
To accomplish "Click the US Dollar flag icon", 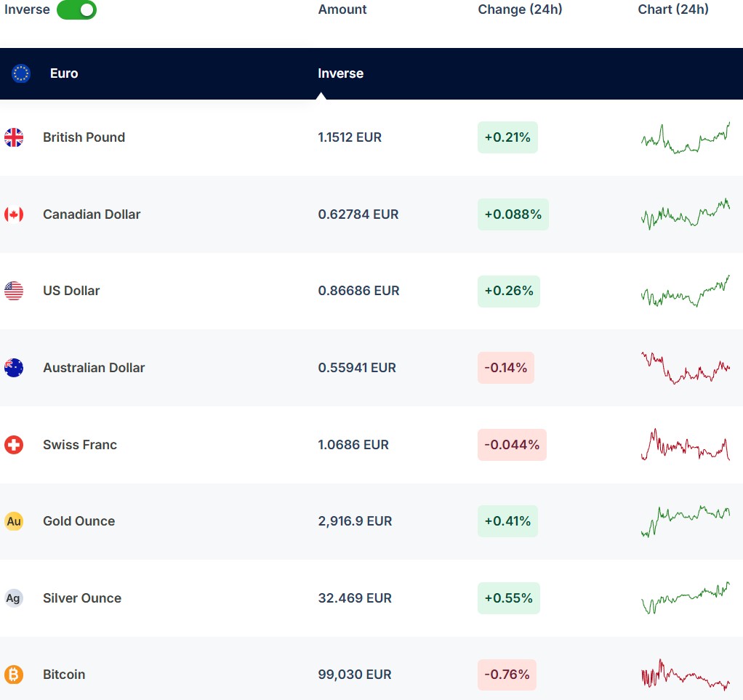I will (14, 291).
